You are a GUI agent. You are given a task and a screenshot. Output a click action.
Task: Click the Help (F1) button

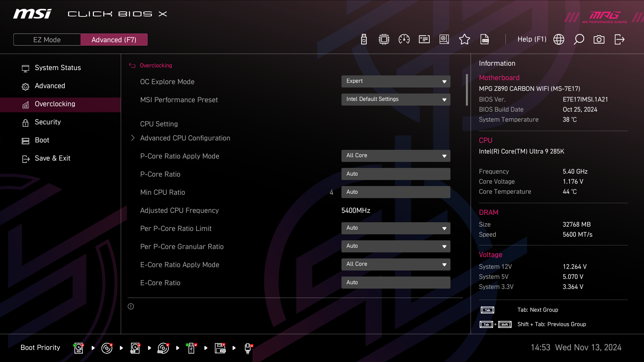[x=532, y=40]
